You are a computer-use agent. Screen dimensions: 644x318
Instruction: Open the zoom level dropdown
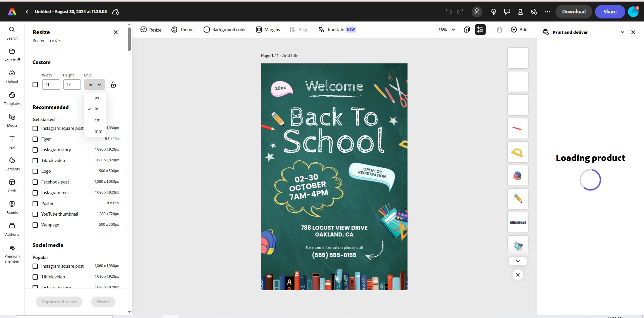coord(447,30)
